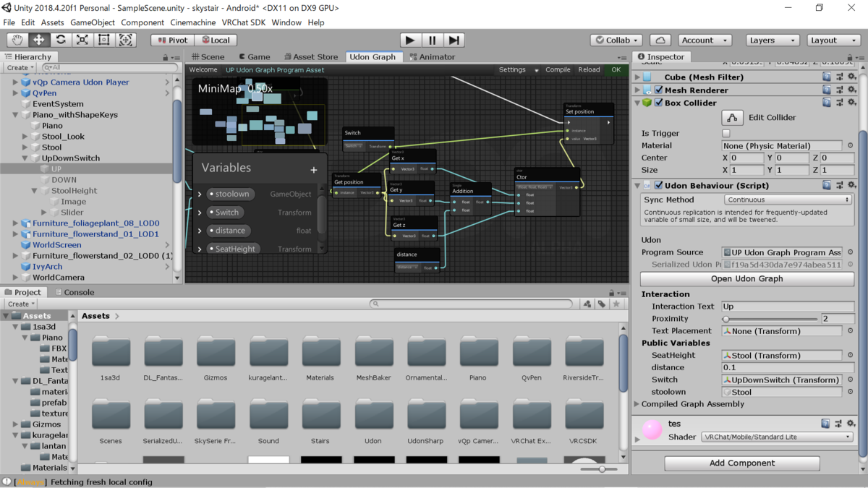The width and height of the screenshot is (868, 488).
Task: Open the Layout dropdown
Action: [833, 40]
